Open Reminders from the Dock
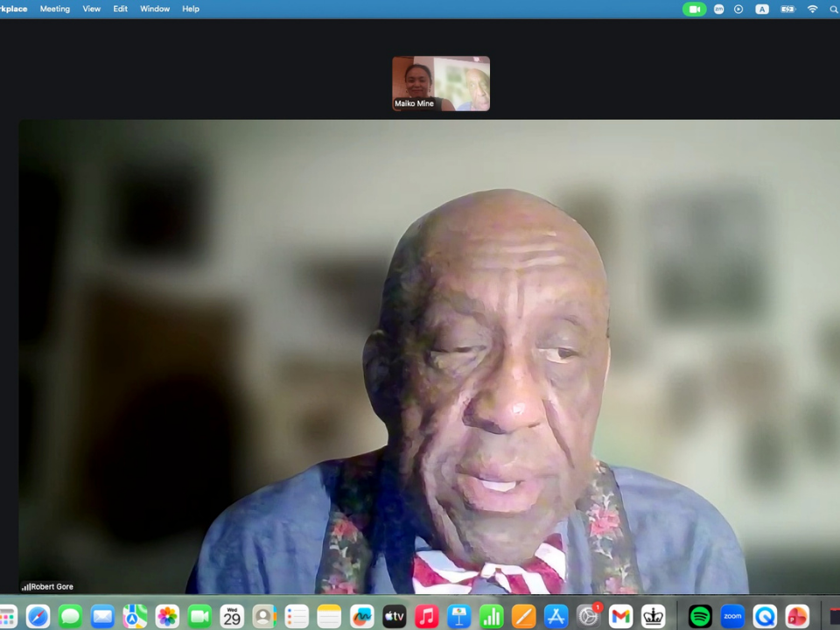Image resolution: width=840 pixels, height=630 pixels. [x=297, y=617]
